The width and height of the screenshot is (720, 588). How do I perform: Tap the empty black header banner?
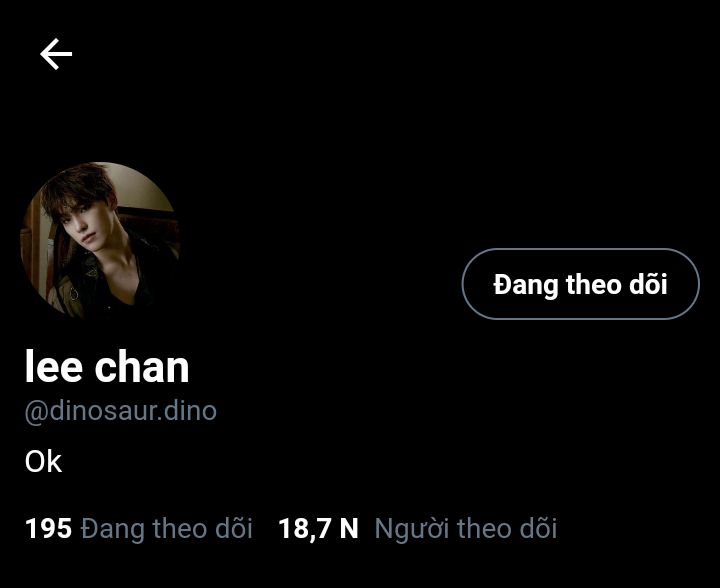[x=360, y=115]
